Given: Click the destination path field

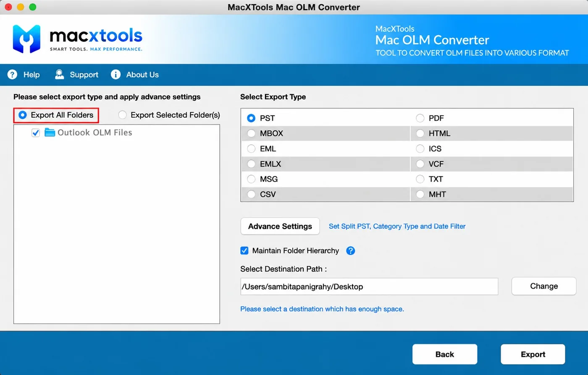Looking at the screenshot, I should coord(369,286).
